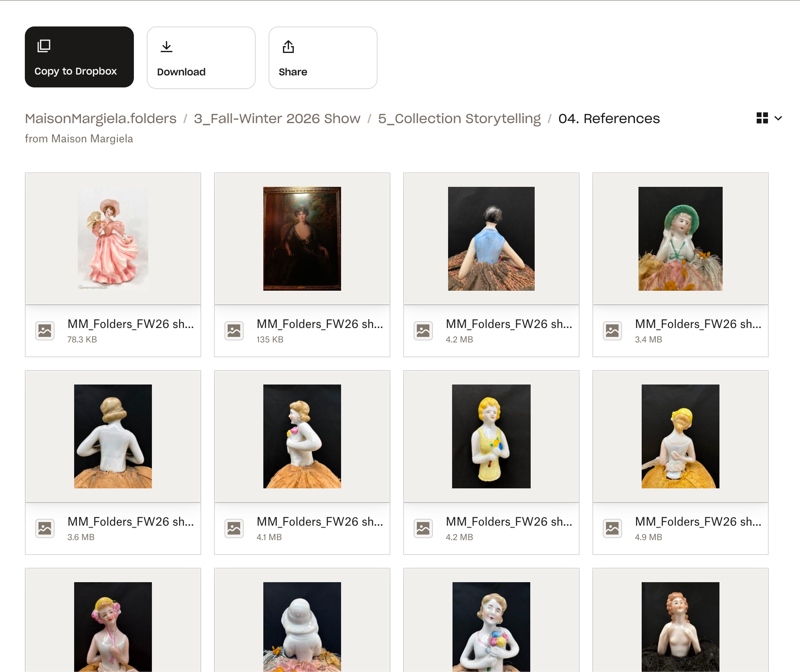Click image file icon of 78.3 KB file
Viewport: 800px width, 672px height.
45,331
